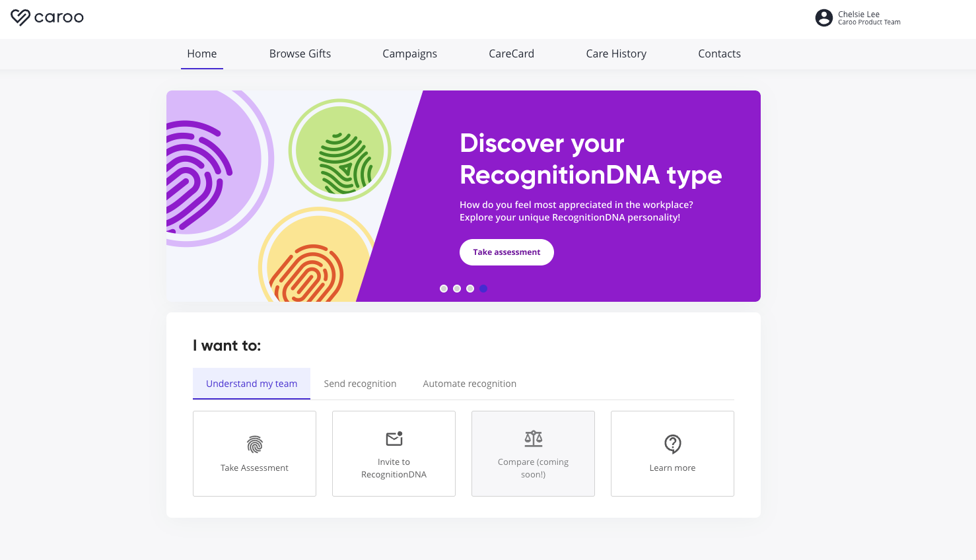976x560 pixels.
Task: Open the user profile avatar icon
Action: tap(823, 18)
